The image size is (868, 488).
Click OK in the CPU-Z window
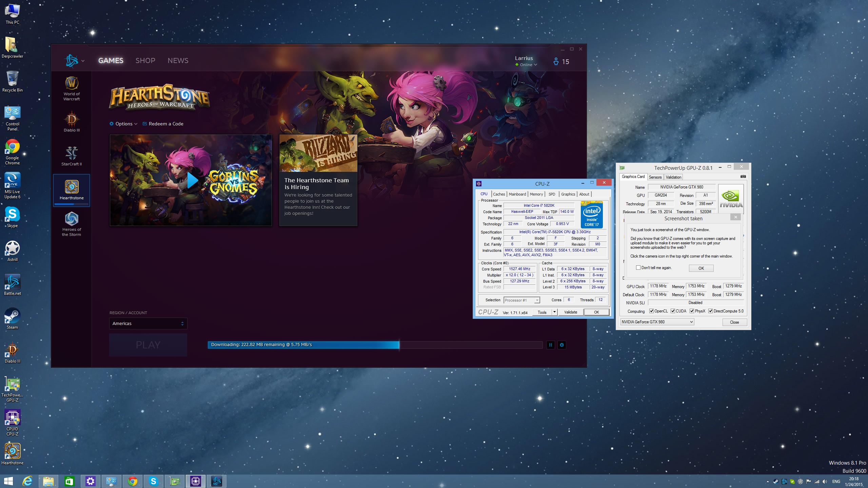[x=596, y=312]
